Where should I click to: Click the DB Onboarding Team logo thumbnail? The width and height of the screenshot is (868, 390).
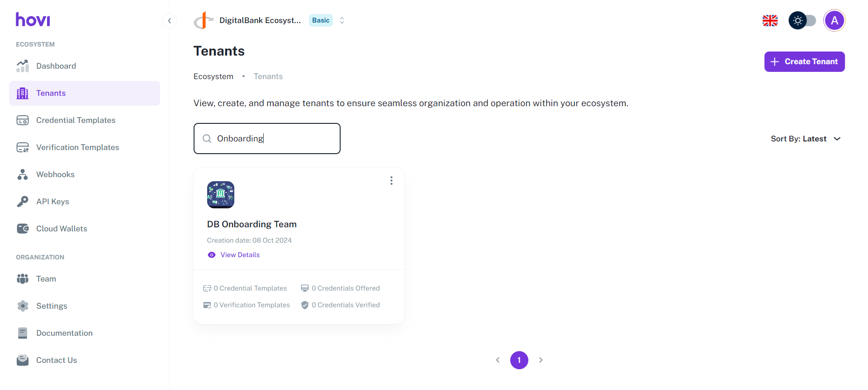220,195
